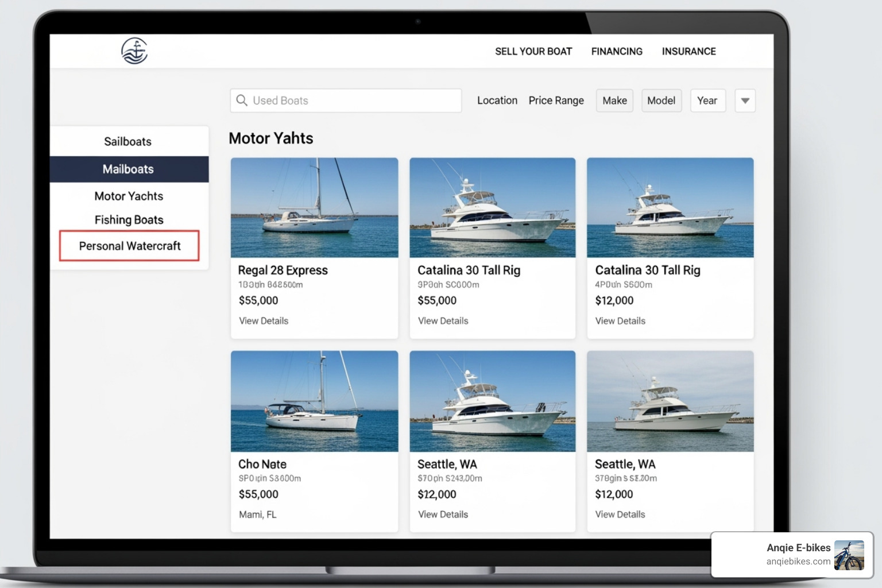This screenshot has height=588, width=882.
Task: Open the Sell Your Boat menu
Action: point(533,52)
